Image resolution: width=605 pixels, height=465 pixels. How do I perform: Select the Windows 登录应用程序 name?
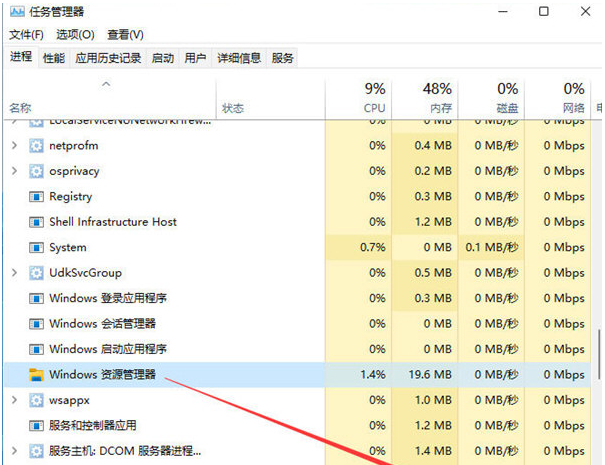(x=108, y=299)
